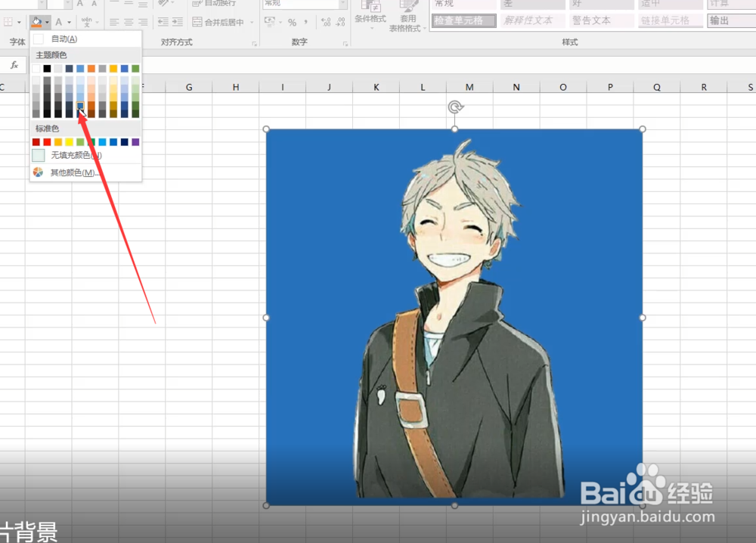Click the picture's right-middle resize handle
The width and height of the screenshot is (756, 543).
(643, 318)
